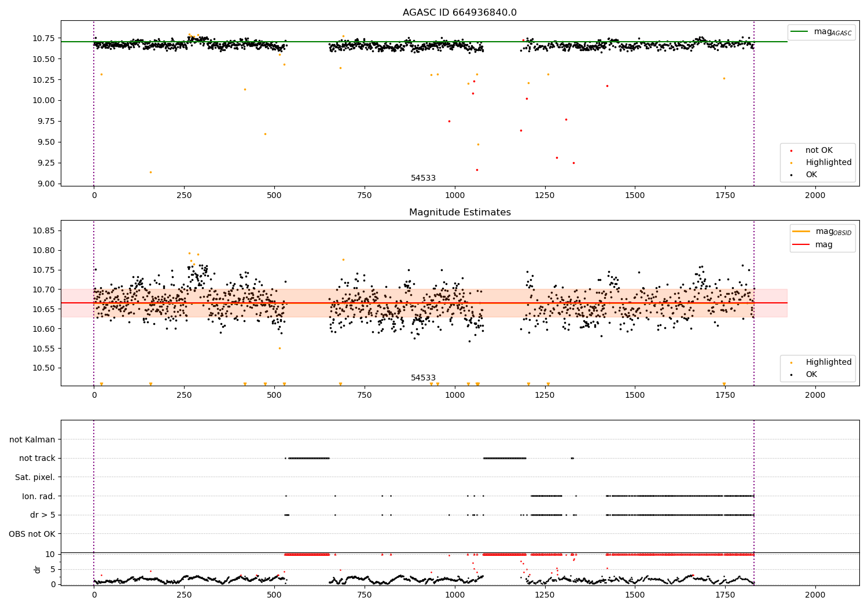This screenshot has height=608, width=868.
Task: Click the 10.70 y-tick in Magnitude Estimates
Action: coord(44,290)
